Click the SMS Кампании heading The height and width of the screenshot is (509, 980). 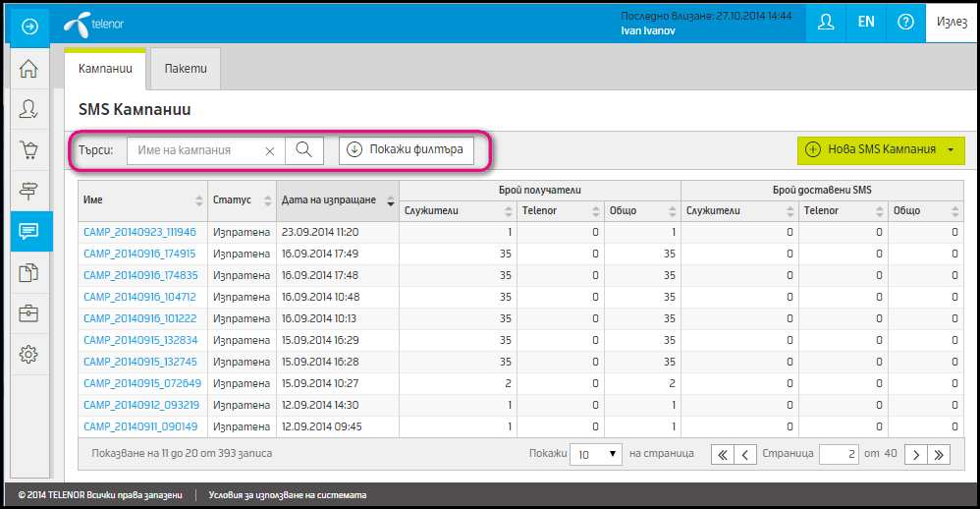pyautogui.click(x=135, y=109)
